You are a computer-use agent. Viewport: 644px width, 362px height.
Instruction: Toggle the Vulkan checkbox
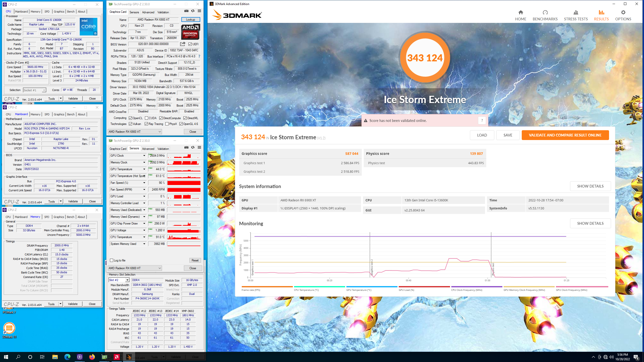tap(130, 124)
